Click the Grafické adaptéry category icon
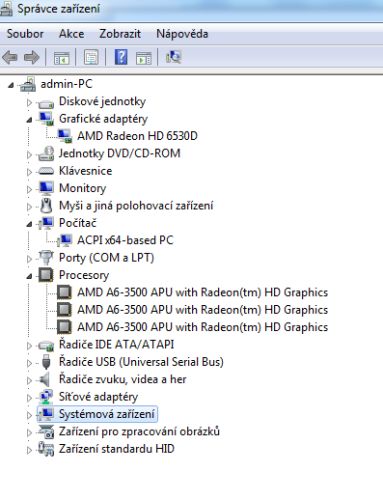This screenshot has height=500, width=383. click(x=46, y=119)
